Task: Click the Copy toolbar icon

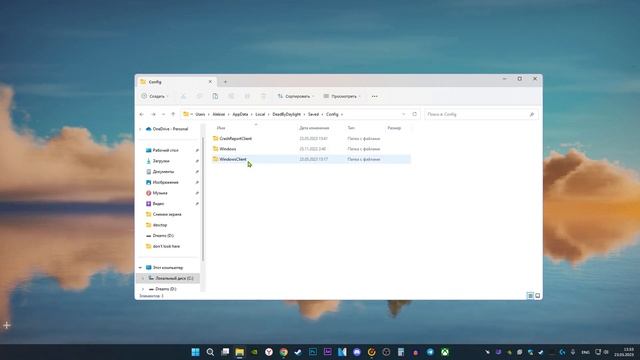Action: [200, 96]
